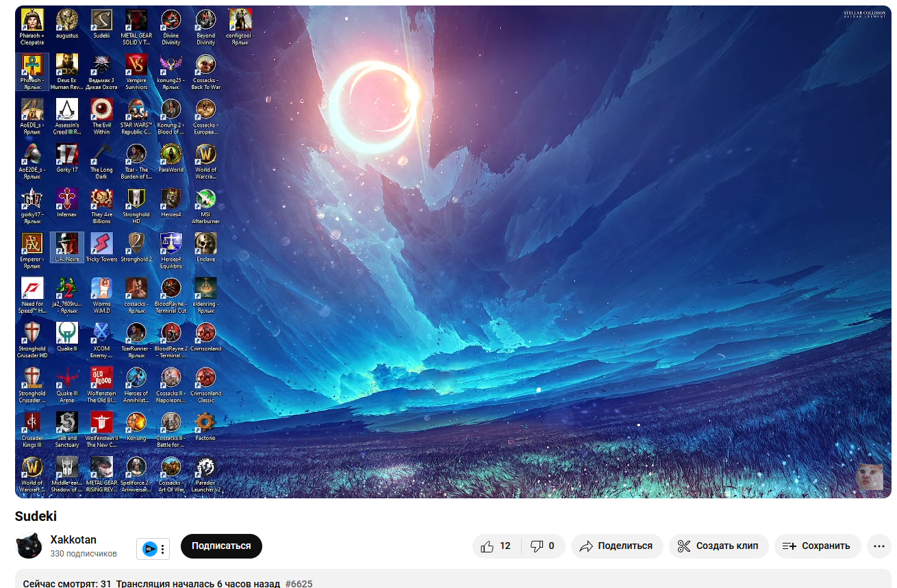The width and height of the screenshot is (897, 588).
Task: Open Cossacks - Back To War icon
Action: tap(205, 72)
